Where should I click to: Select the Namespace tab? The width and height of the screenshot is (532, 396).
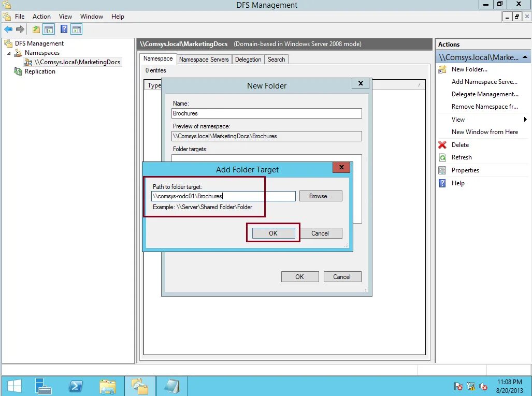click(x=158, y=58)
